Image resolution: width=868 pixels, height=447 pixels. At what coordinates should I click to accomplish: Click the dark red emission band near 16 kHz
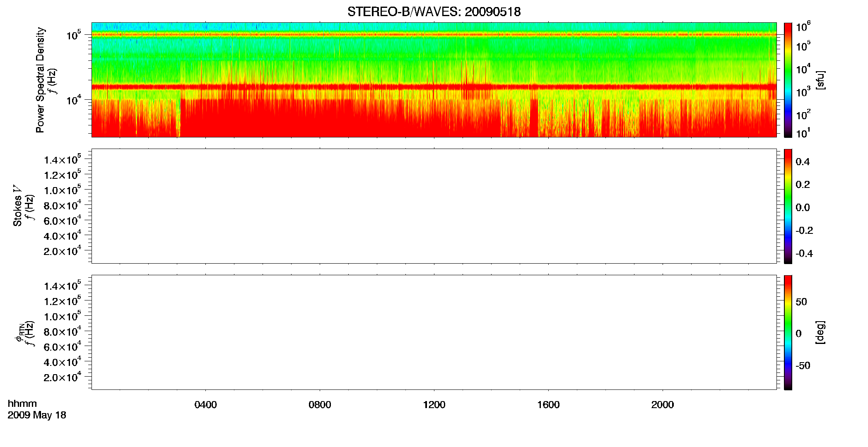pos(434,87)
